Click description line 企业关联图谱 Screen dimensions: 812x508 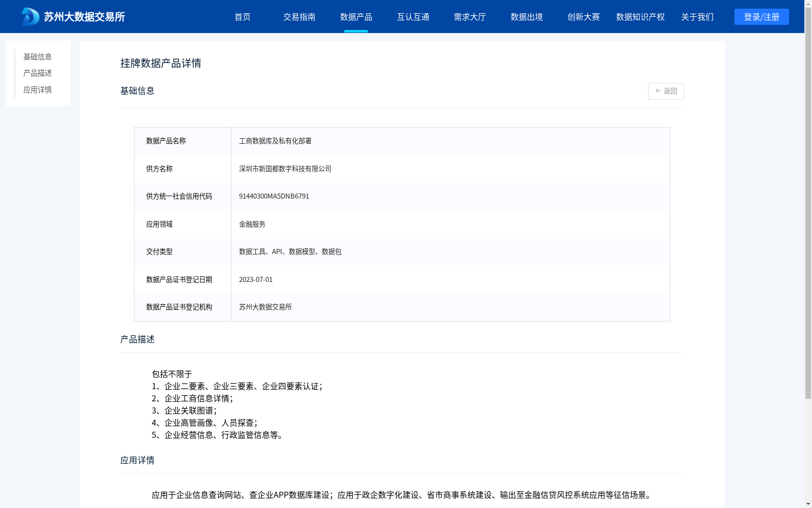[184, 410]
